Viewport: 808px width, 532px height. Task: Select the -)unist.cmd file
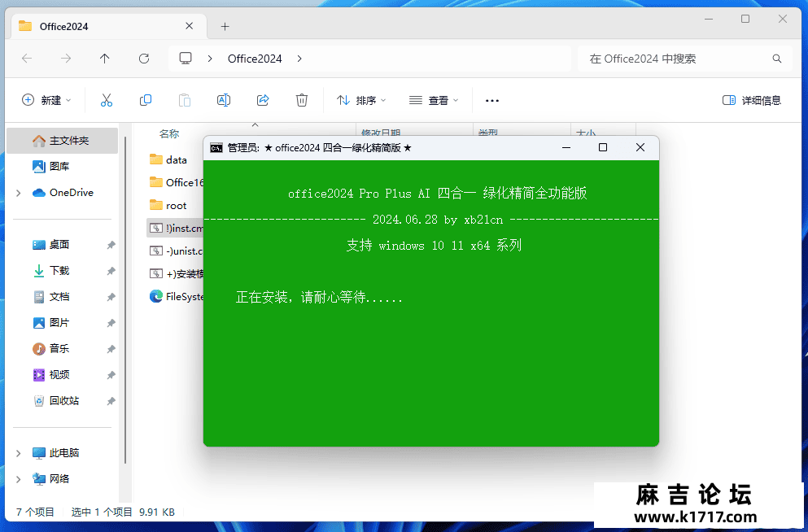click(x=176, y=251)
